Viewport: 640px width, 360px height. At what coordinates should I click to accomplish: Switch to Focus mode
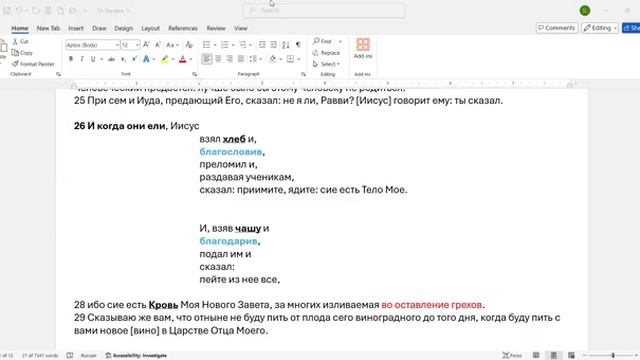coord(512,356)
